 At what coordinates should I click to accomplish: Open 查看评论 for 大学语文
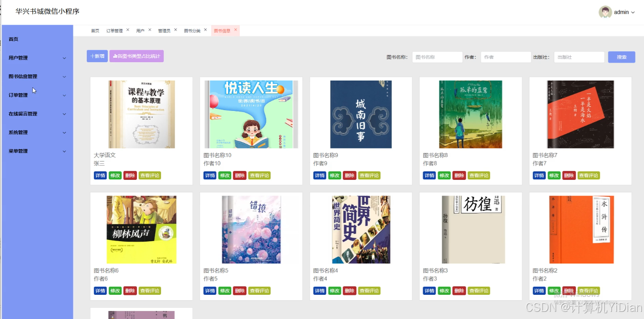(150, 175)
